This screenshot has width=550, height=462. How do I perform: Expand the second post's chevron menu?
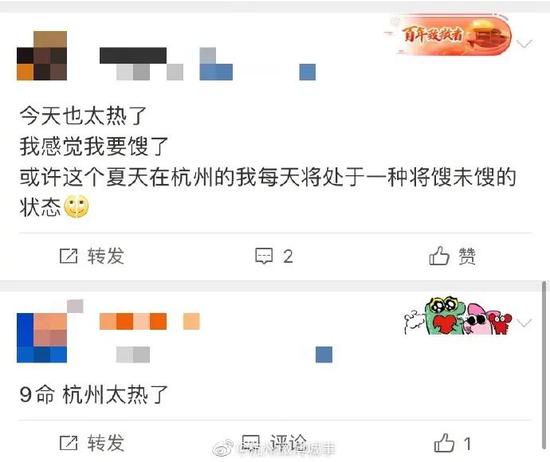click(525, 322)
